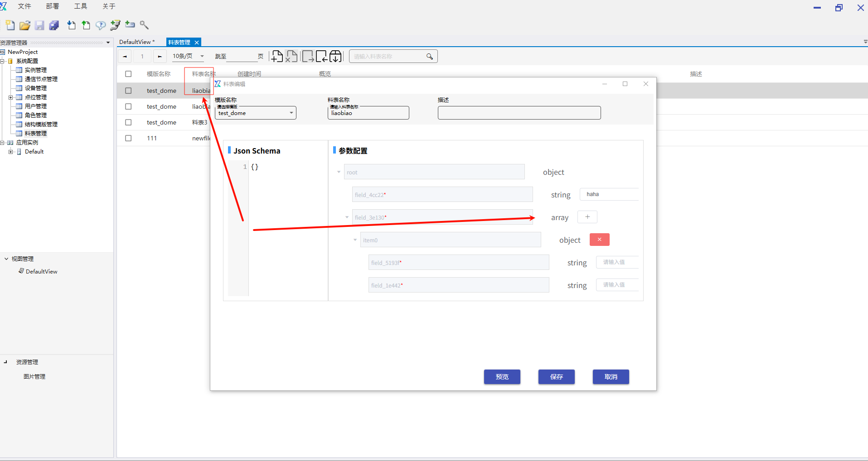Add a new table with page-plus icon
This screenshot has width=868, height=461.
tap(277, 57)
